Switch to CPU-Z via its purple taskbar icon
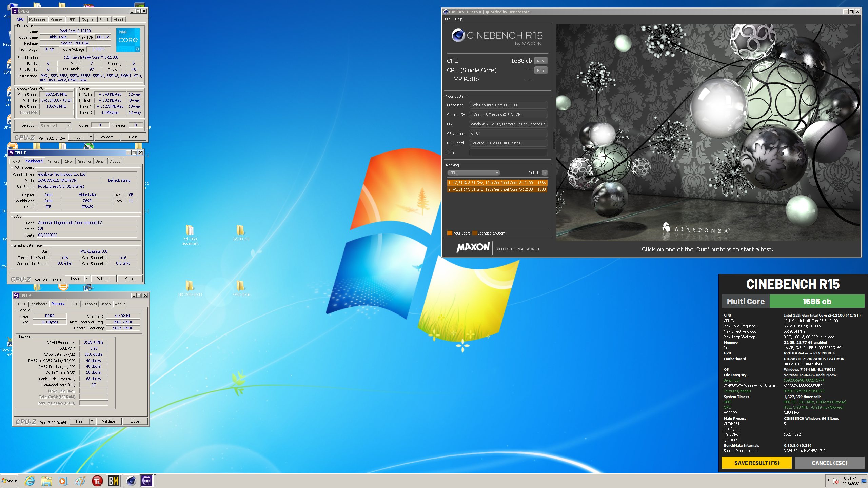The width and height of the screenshot is (868, 488). 147,481
